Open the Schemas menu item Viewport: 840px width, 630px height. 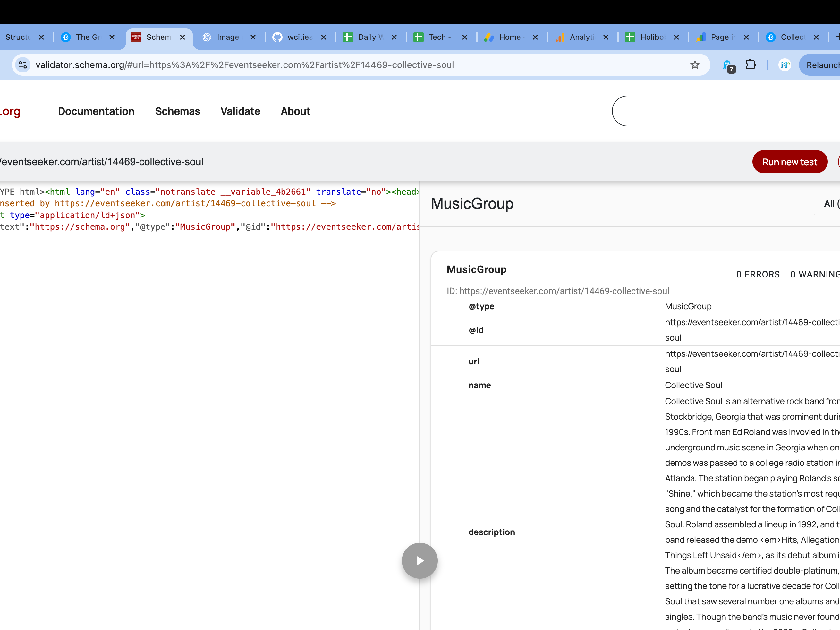(177, 111)
